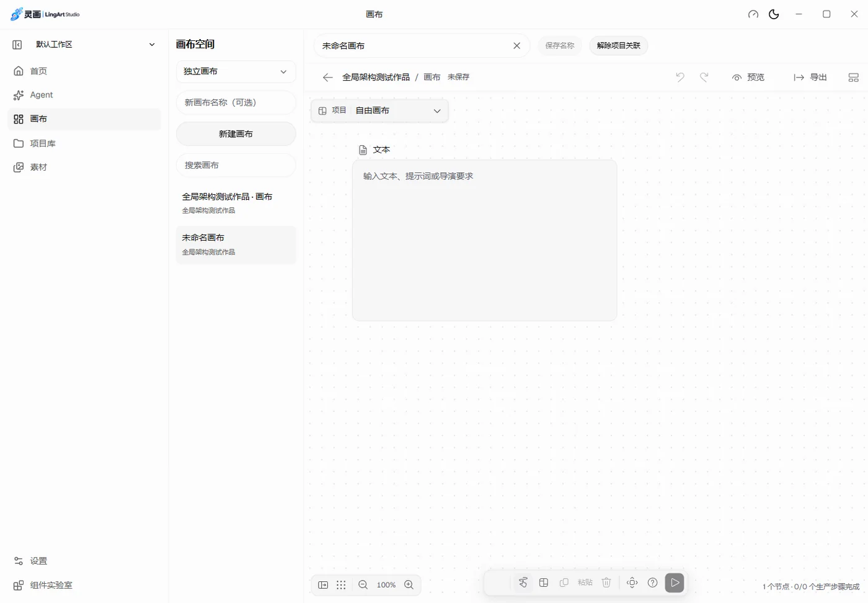Open 项目库 from the sidebar
Screen dimensions: 868x603
pos(84,143)
